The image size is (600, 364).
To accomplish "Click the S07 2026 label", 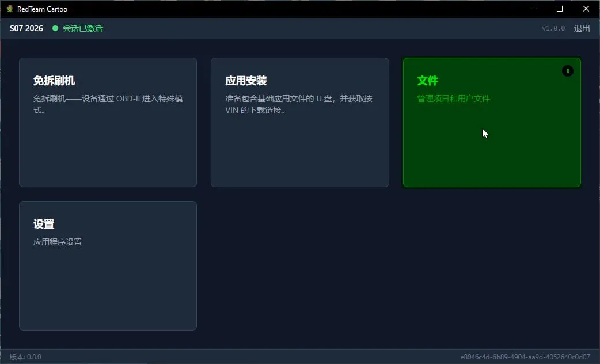I will [x=26, y=28].
